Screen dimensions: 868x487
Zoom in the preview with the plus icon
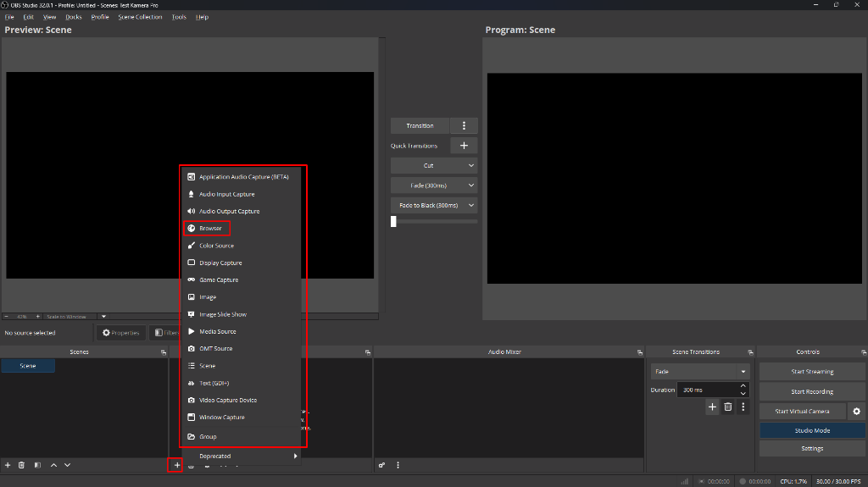point(37,317)
